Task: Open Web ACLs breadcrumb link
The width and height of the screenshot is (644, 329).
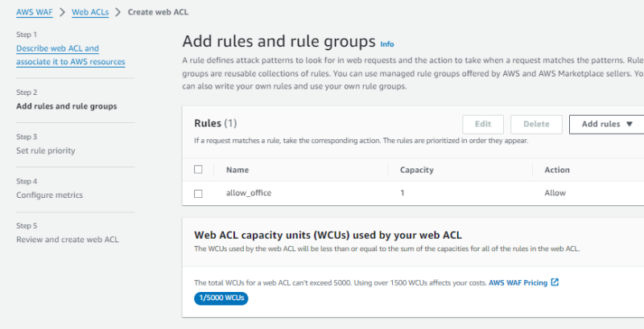Action: [x=89, y=12]
